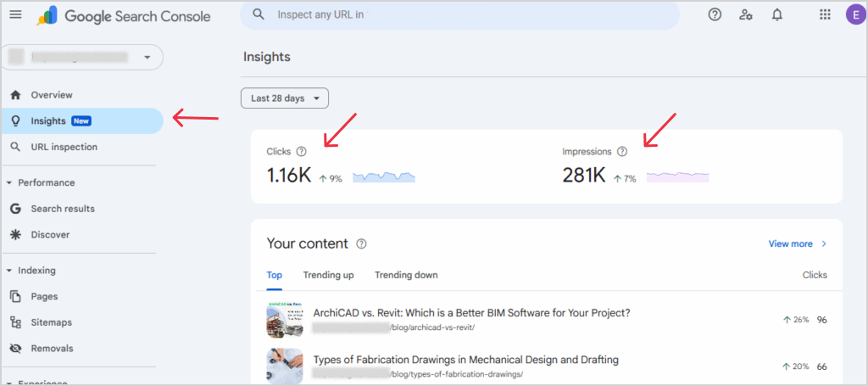Click the Help question mark icon in header
The image size is (868, 386).
(x=715, y=14)
